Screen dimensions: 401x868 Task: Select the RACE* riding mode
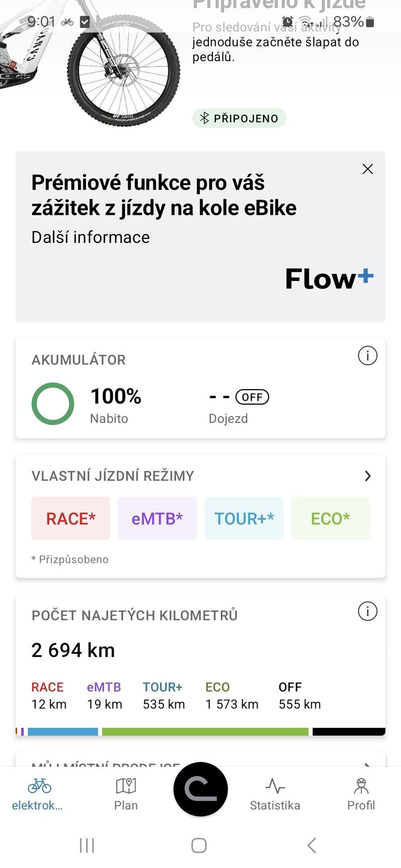tap(71, 518)
